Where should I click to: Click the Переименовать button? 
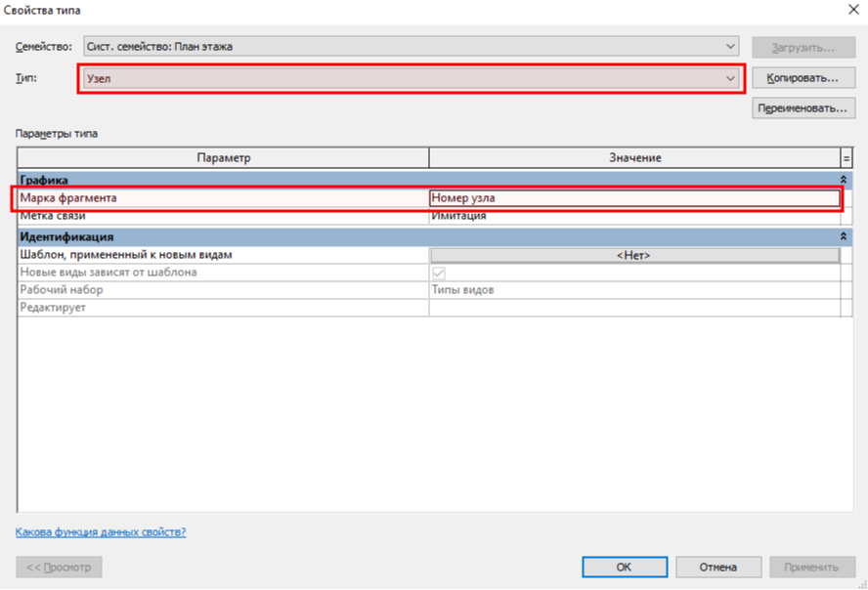tap(803, 108)
